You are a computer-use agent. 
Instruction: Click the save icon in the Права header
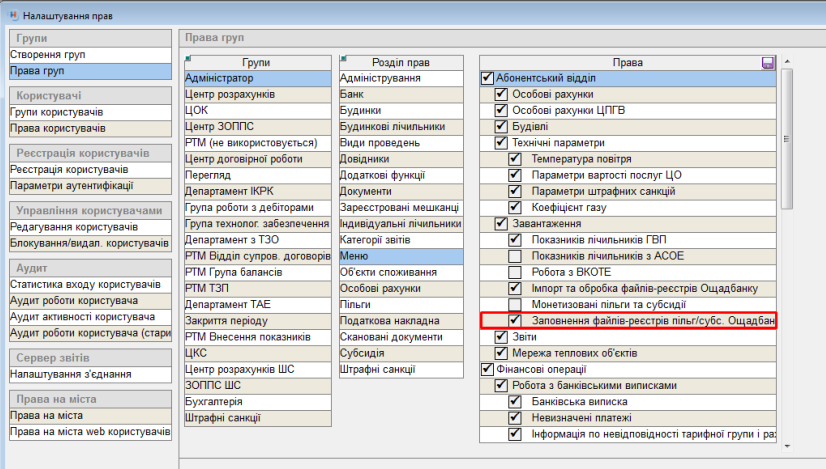[x=768, y=63]
